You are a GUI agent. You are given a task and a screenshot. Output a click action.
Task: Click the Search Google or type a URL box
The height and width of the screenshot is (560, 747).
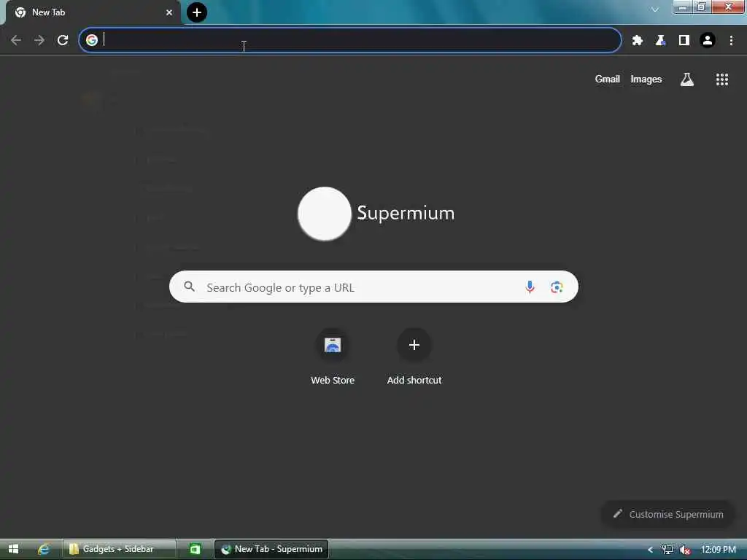(x=373, y=287)
